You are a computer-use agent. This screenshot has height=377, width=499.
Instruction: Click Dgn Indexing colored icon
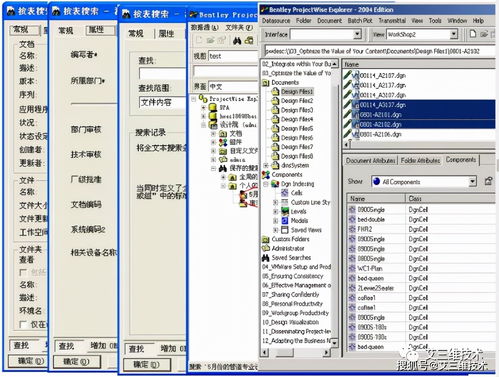pos(275,184)
